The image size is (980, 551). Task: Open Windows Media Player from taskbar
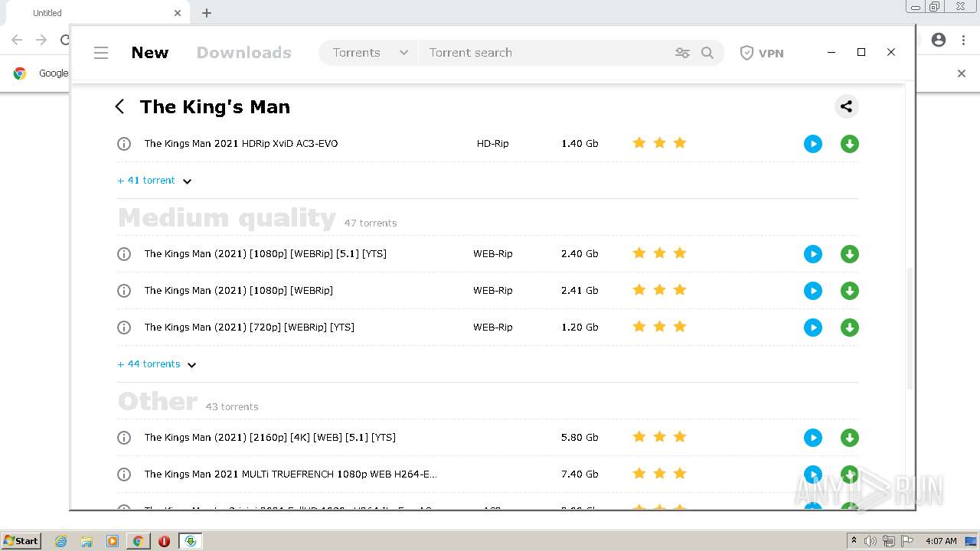pyautogui.click(x=113, y=541)
